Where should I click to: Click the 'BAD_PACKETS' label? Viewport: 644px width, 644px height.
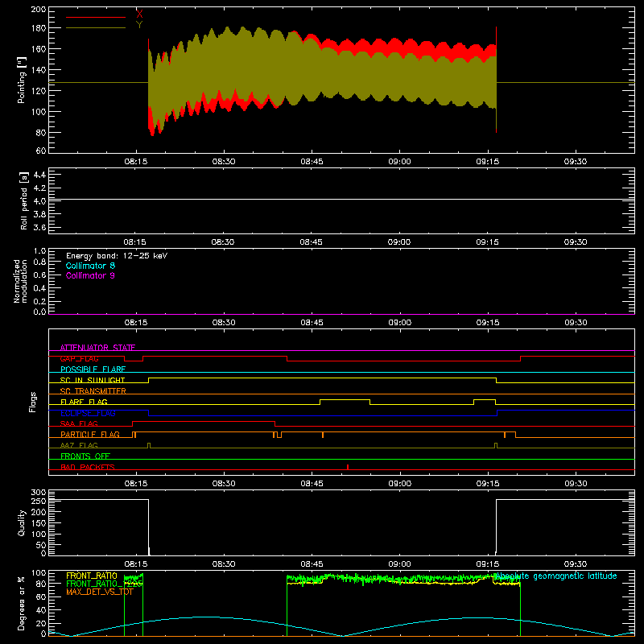[x=88, y=468]
